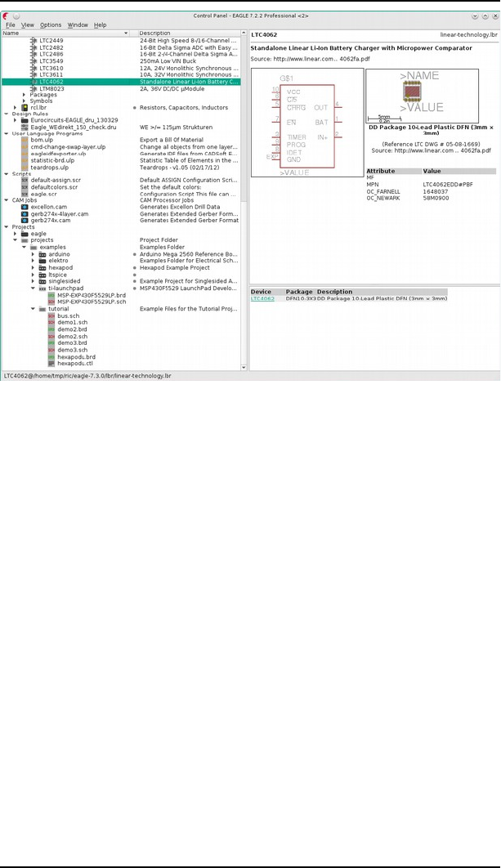This screenshot has width=501, height=868.
Task: Click the arduino project folder icon
Action: click(x=42, y=254)
